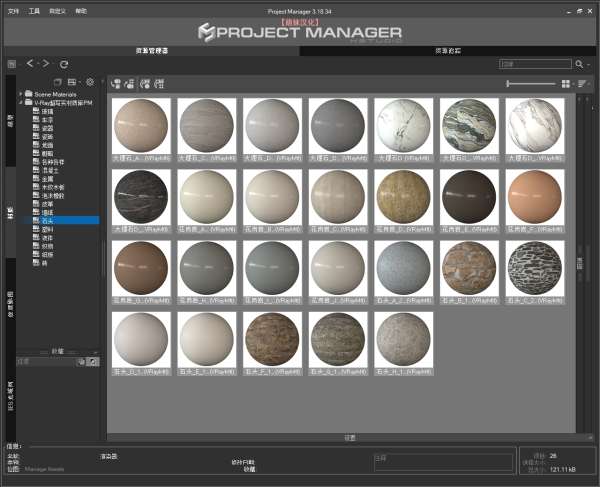Screen dimensions: 600x487
Task: Click the 注释 comment field in the info panel
Action: coord(443,462)
